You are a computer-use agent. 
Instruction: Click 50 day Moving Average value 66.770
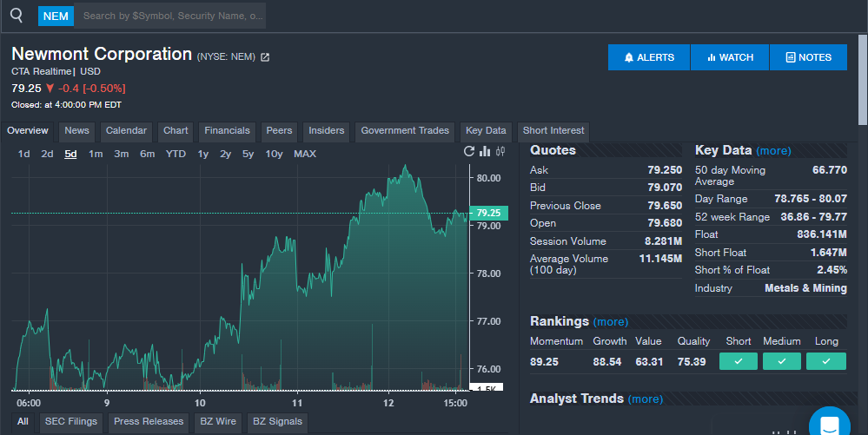[830, 170]
